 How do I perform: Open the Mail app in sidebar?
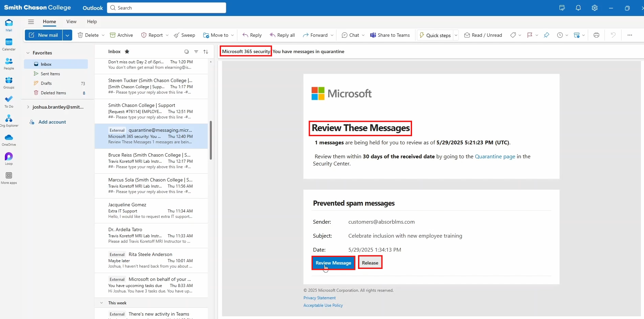(9, 25)
